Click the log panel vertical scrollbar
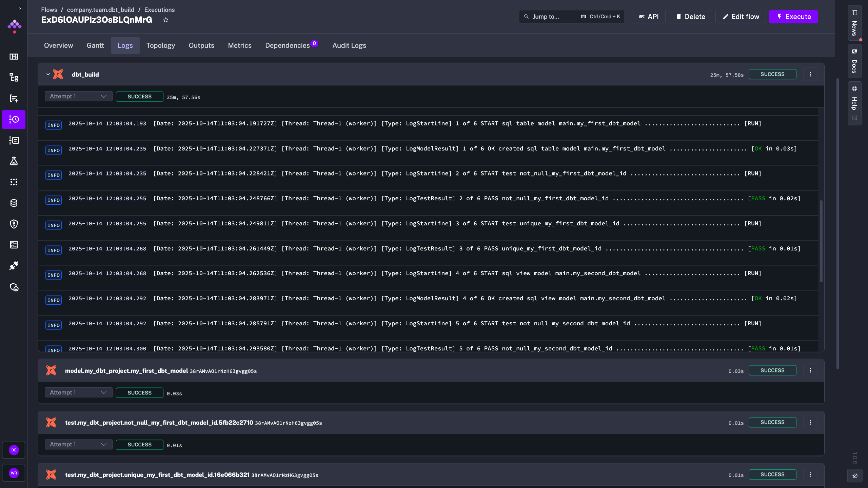Viewport: 868px width, 488px height. 821,241
